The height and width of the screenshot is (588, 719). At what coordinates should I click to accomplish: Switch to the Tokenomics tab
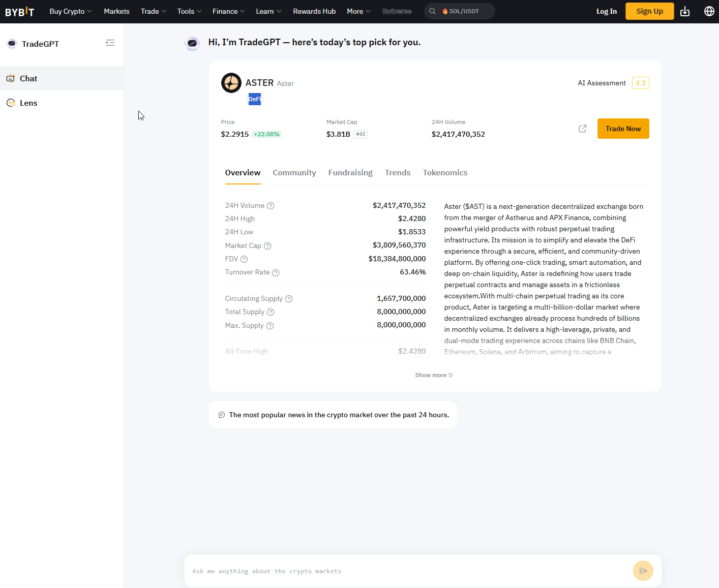pyautogui.click(x=445, y=173)
